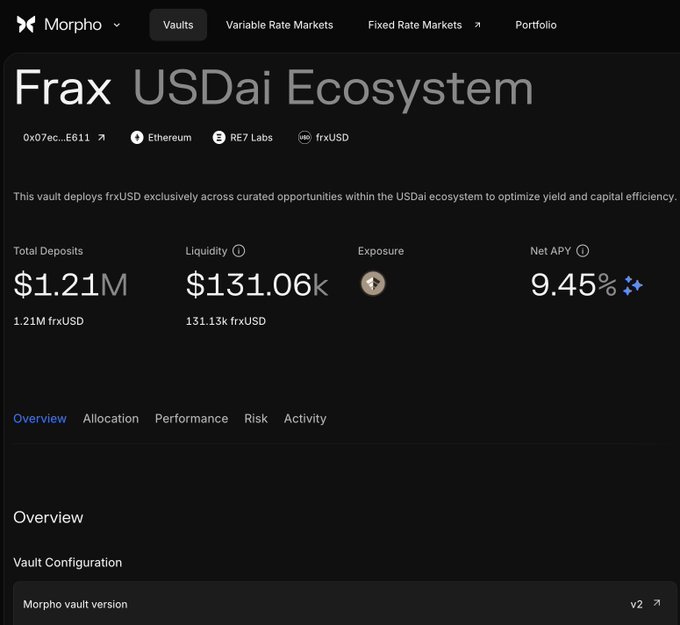Go to Variable Rate Markets
The image size is (680, 625).
279,25
